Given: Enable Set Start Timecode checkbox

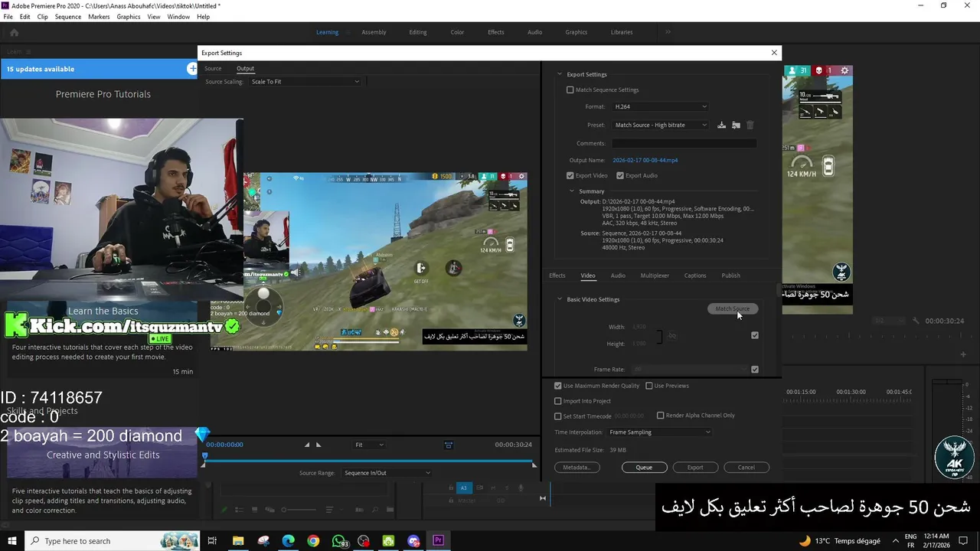Looking at the screenshot, I should pyautogui.click(x=558, y=416).
